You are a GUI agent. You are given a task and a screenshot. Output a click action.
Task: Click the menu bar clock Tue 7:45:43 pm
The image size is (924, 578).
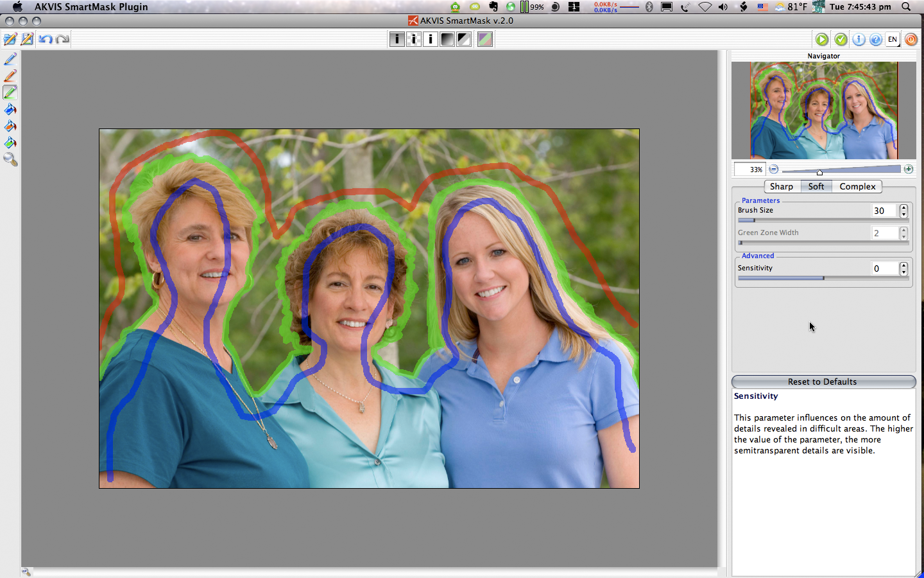point(860,7)
